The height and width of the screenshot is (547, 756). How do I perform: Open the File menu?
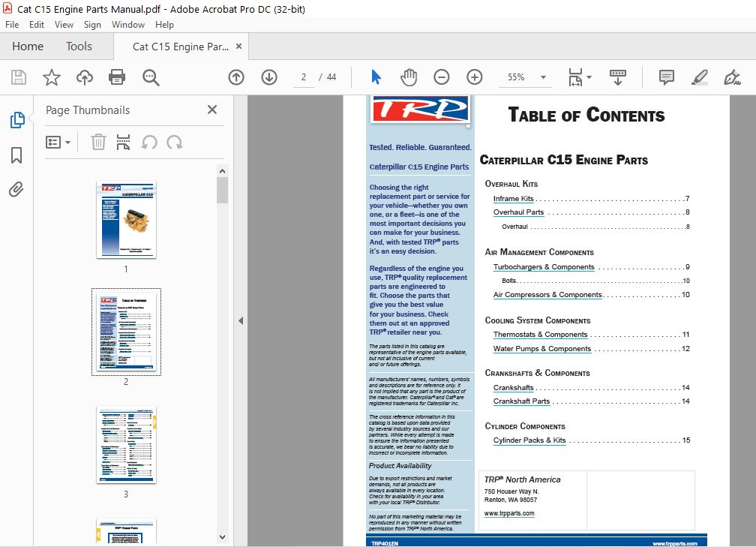tap(12, 25)
